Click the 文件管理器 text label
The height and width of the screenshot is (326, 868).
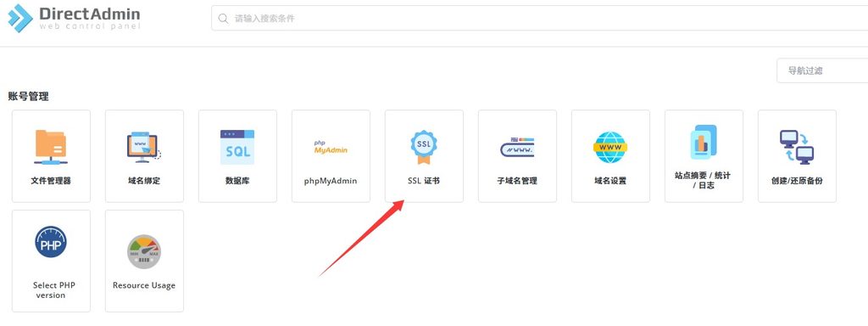coord(51,181)
